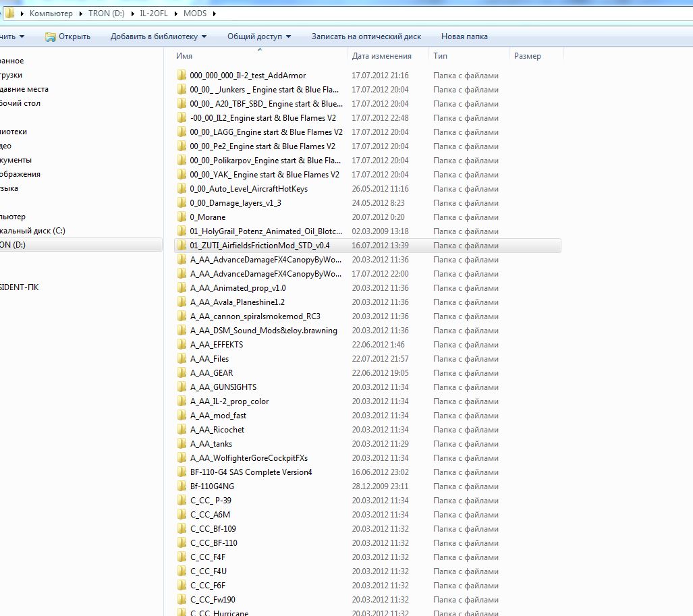The image size is (693, 616).
Task: Click the Открыть toolbar icon
Action: pos(51,36)
